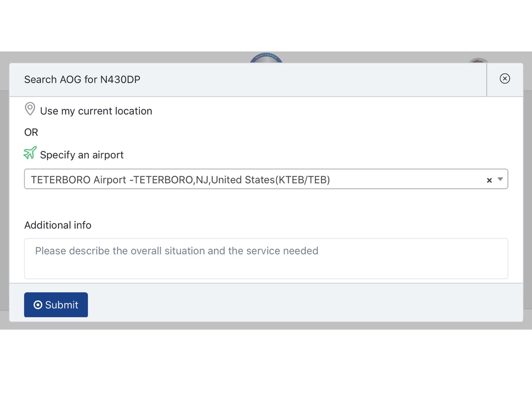
Task: Click the circle icon in Submit button
Action: [x=38, y=305]
